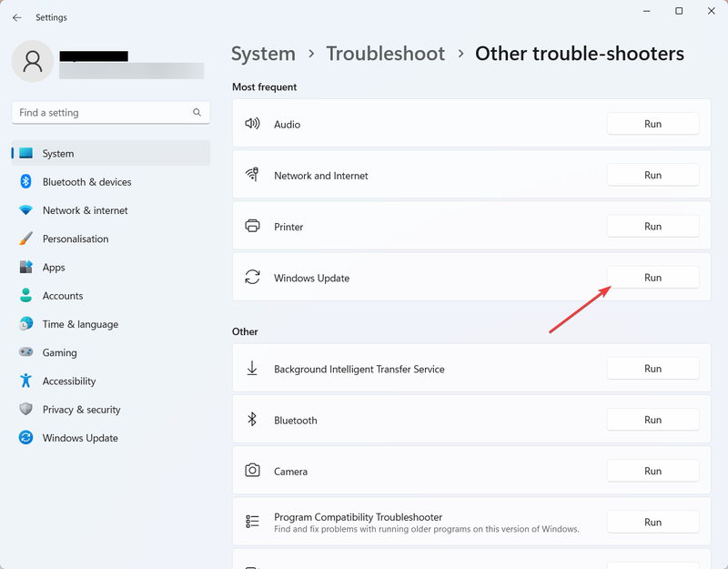Open the System settings category
Image resolution: width=728 pixels, height=569 pixels.
[111, 153]
